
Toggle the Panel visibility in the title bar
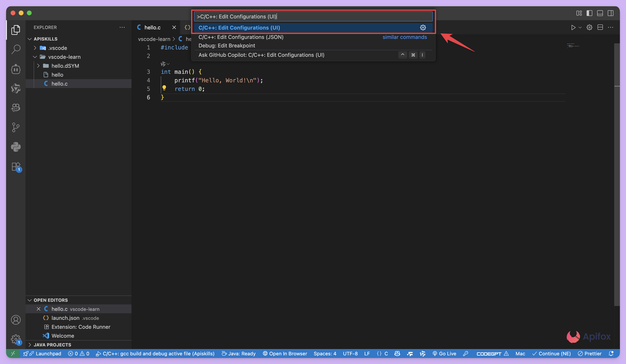[x=600, y=13]
